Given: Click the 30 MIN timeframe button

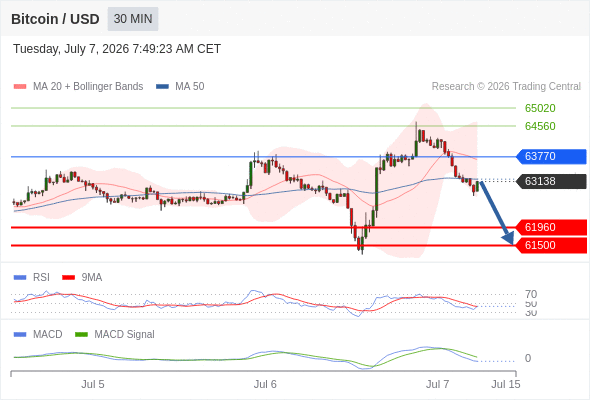Looking at the screenshot, I should pyautogui.click(x=133, y=19).
